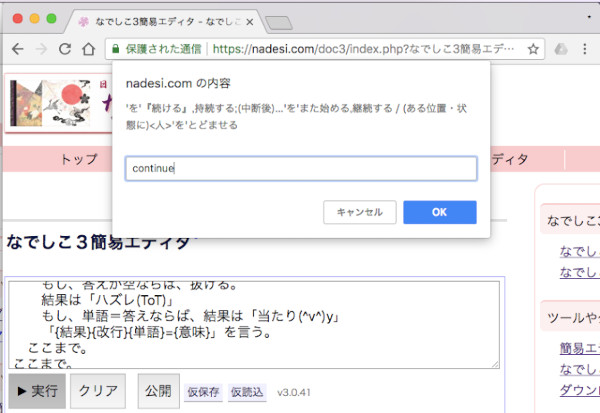Load the temporary save with 仮読込
Screen dimensions: 600x413
click(247, 392)
